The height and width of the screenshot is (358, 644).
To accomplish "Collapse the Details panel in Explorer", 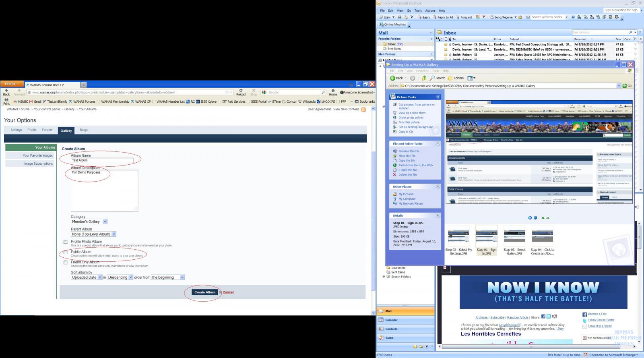I will (438, 215).
